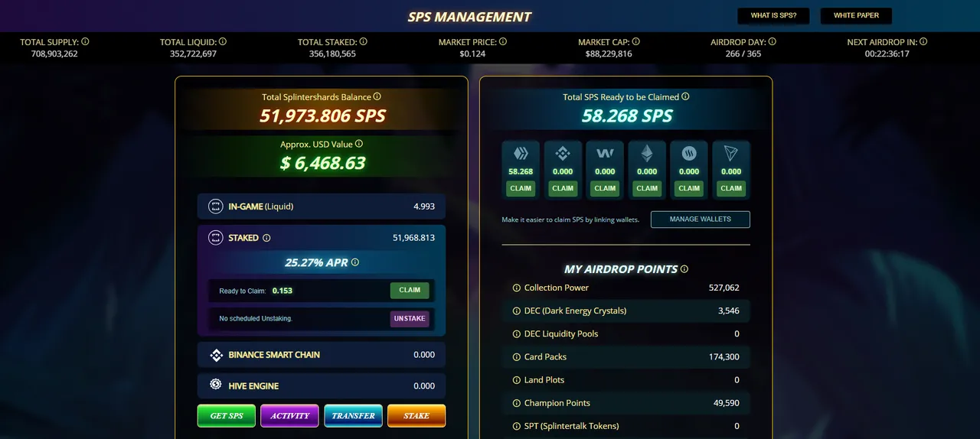
Task: Click the blue TRANSFER button
Action: (x=353, y=416)
